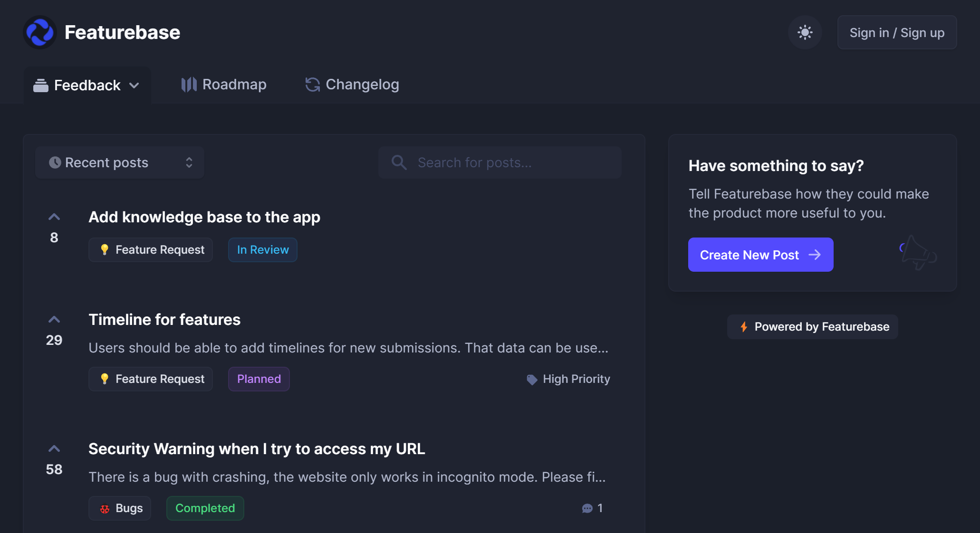
Task: Switch to the Changelog tab
Action: tap(352, 85)
